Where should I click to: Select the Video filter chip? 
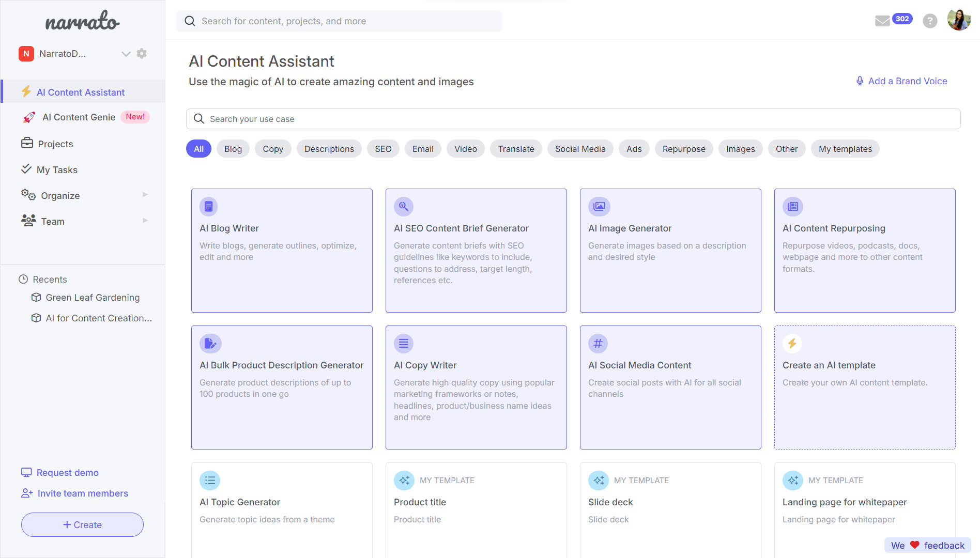tap(466, 149)
